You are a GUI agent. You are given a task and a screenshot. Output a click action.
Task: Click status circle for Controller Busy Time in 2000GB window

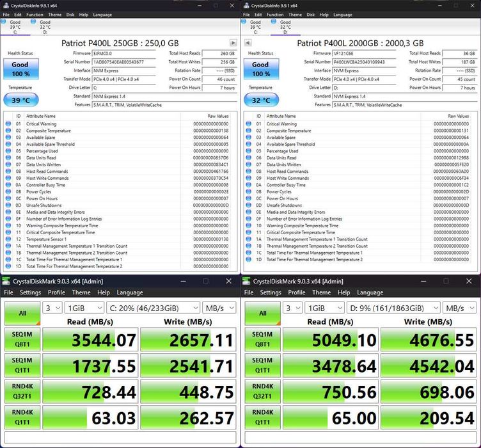248,185
